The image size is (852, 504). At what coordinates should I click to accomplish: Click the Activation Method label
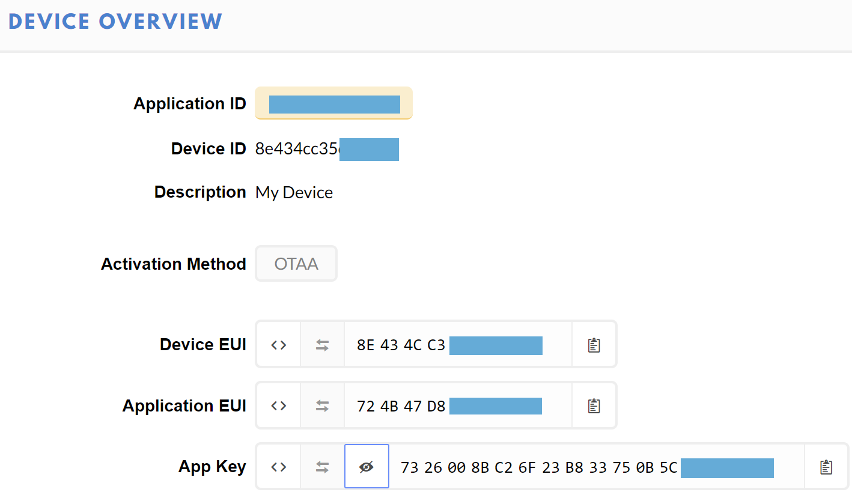(x=174, y=264)
